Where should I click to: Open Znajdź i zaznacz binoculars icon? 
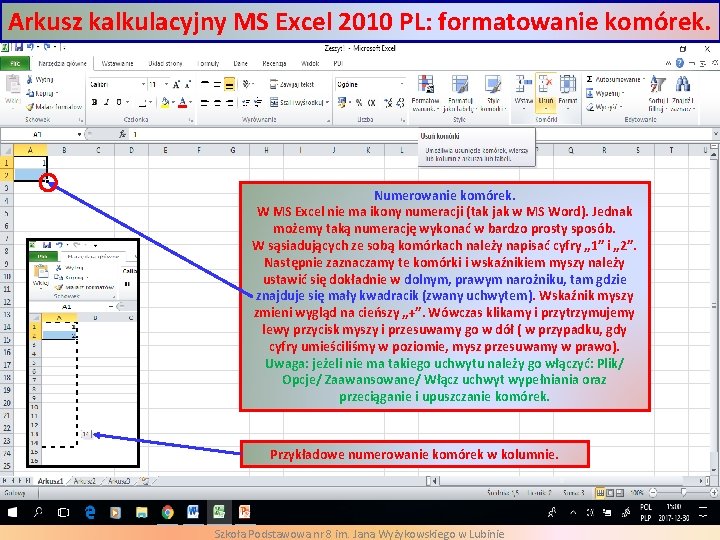[x=683, y=84]
